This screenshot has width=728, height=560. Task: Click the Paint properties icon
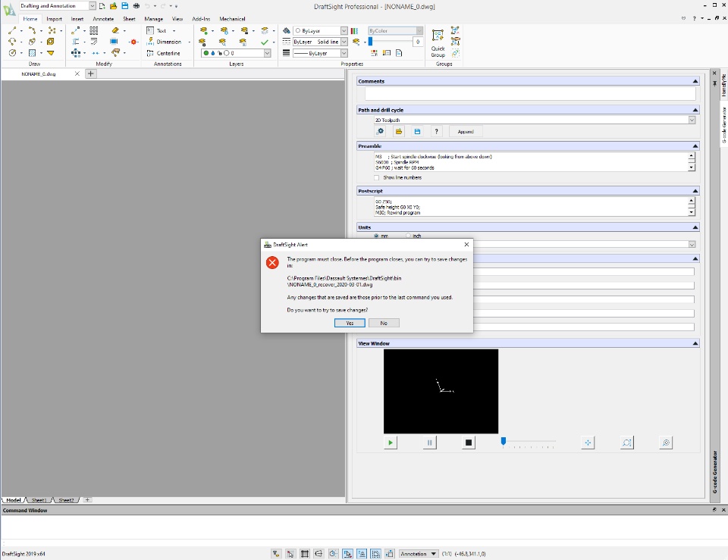(287, 30)
